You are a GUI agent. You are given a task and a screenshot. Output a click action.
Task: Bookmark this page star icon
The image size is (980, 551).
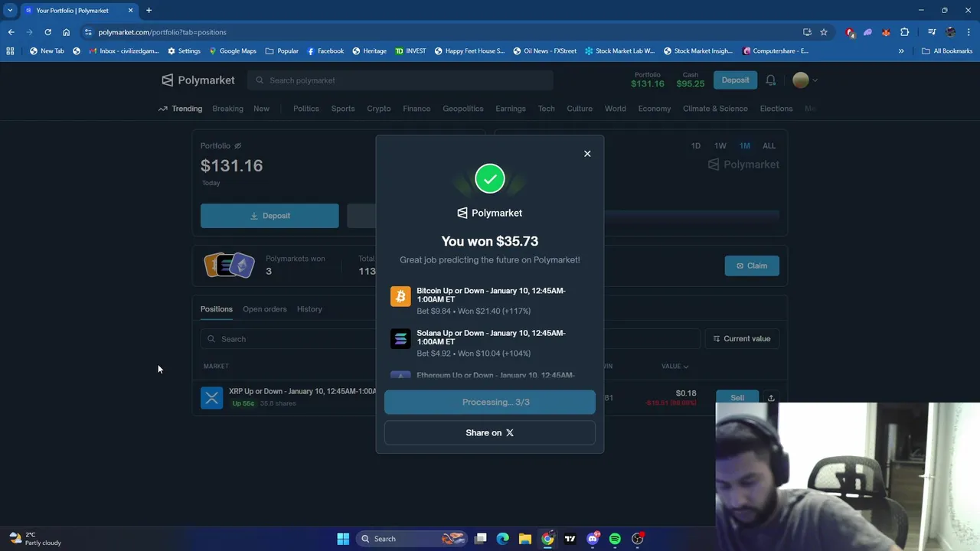[824, 32]
